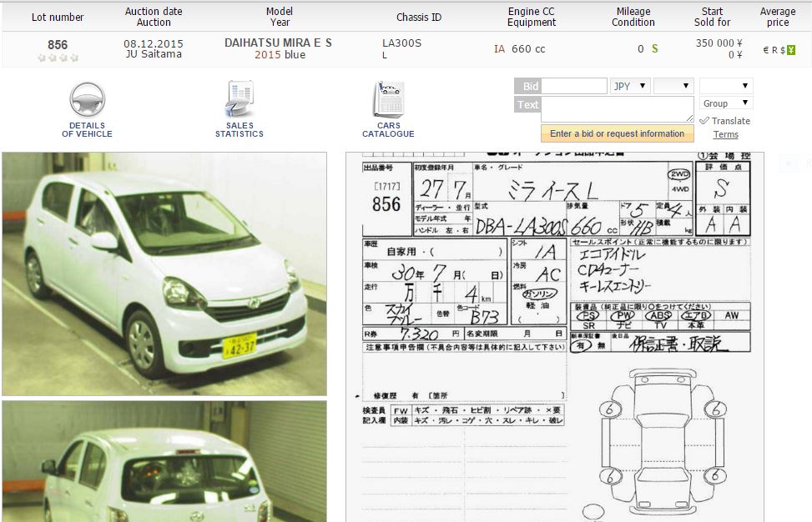Click the Chassis ID column header

[419, 17]
